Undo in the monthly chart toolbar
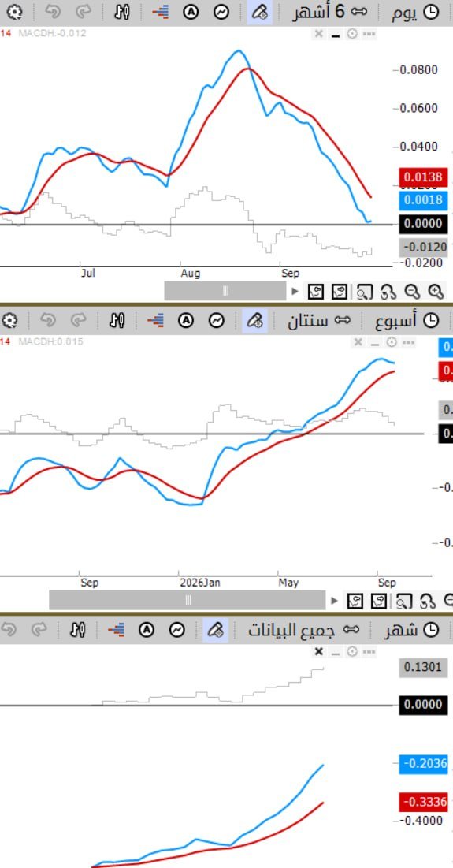Image resolution: width=453 pixels, height=868 pixels. (9, 630)
